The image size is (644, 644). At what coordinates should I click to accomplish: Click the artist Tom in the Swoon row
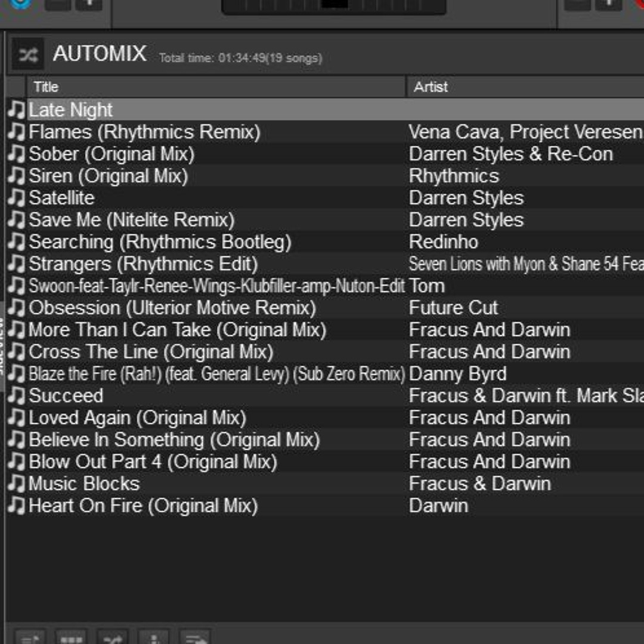pyautogui.click(x=427, y=286)
